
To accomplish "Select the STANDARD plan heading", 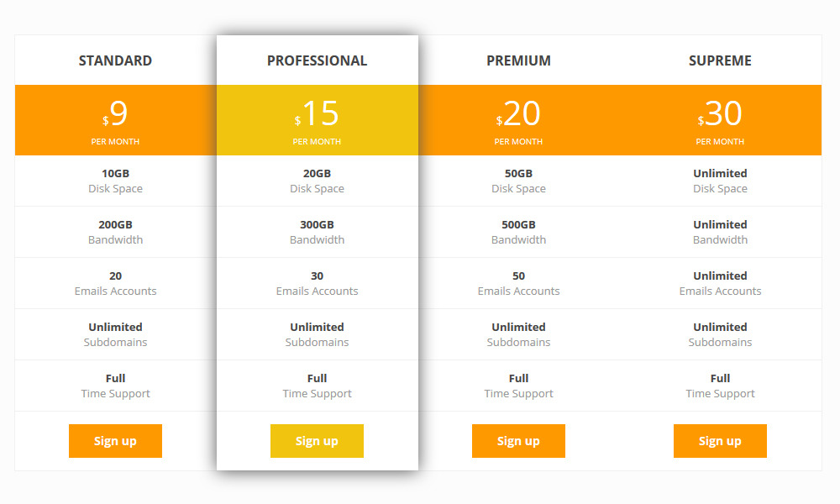I will click(115, 60).
